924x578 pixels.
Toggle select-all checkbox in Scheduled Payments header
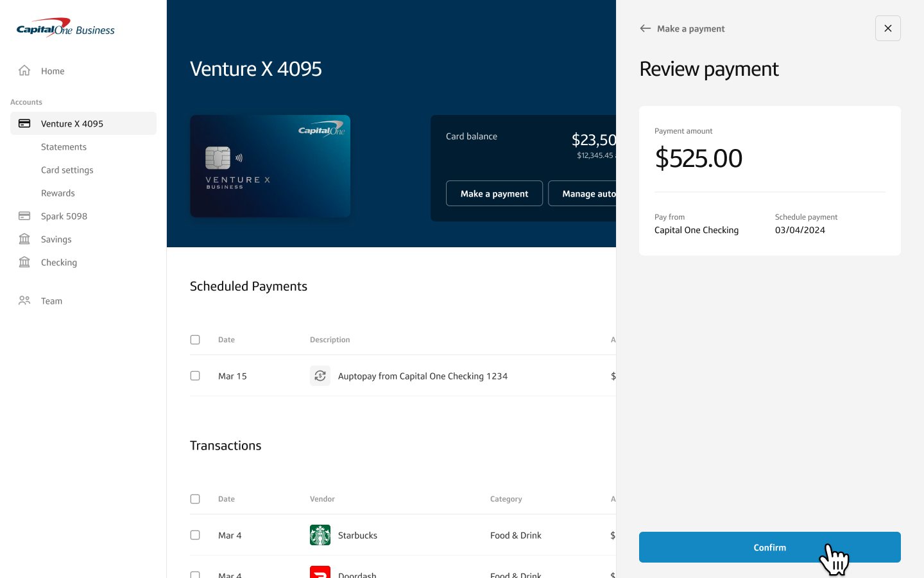195,340
